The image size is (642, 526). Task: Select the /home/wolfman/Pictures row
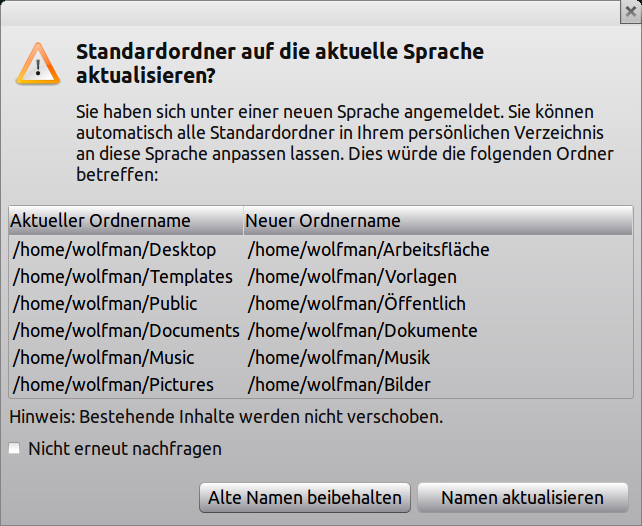[x=111, y=385]
